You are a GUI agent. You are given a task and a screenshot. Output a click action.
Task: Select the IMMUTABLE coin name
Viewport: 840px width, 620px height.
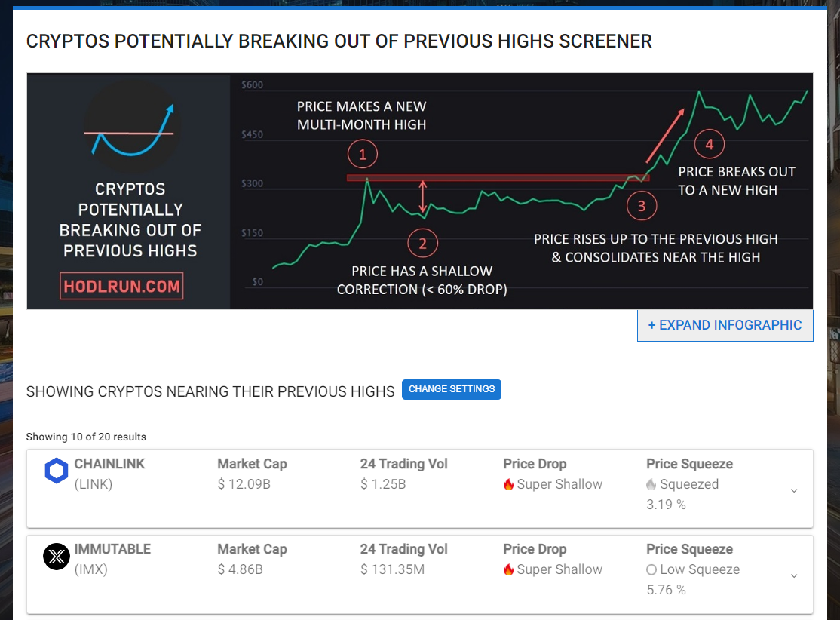pos(112,549)
